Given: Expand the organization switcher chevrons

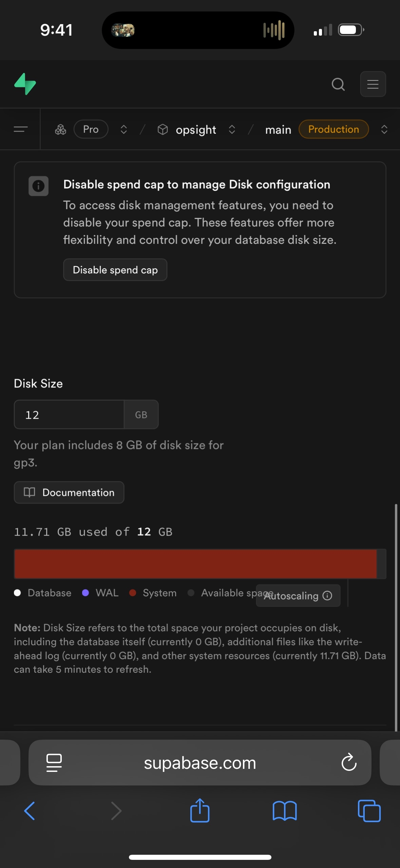Looking at the screenshot, I should tap(124, 129).
